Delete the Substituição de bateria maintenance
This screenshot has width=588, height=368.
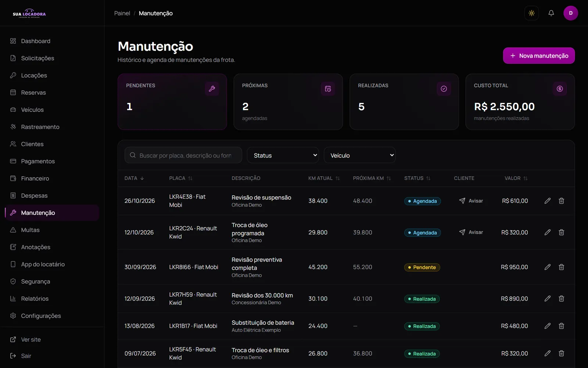(561, 326)
